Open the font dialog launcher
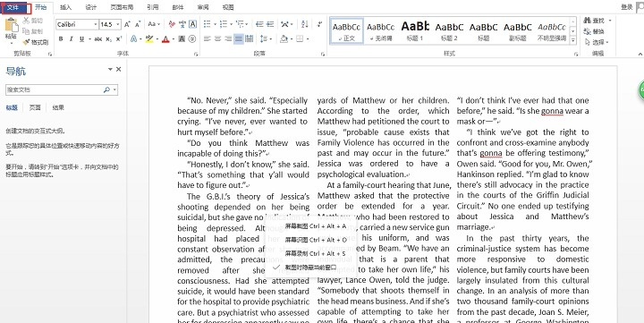This screenshot has width=644, height=323. (196, 54)
